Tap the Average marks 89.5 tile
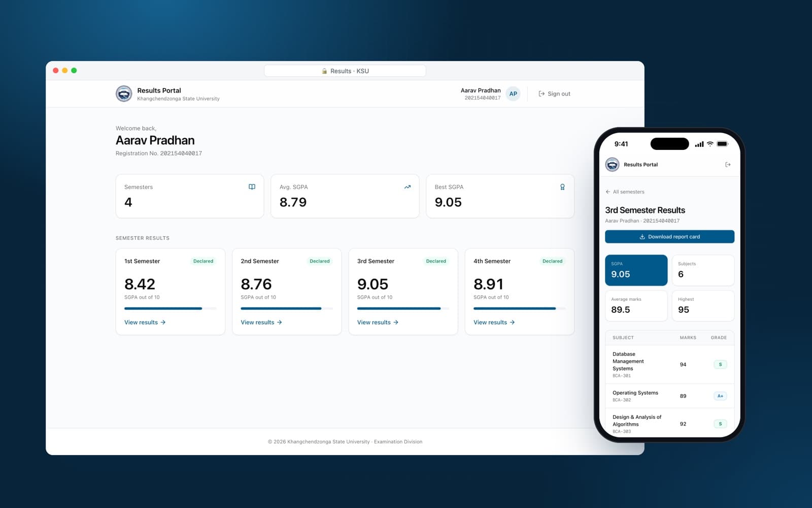Viewport: 812px width, 508px height. (636, 306)
